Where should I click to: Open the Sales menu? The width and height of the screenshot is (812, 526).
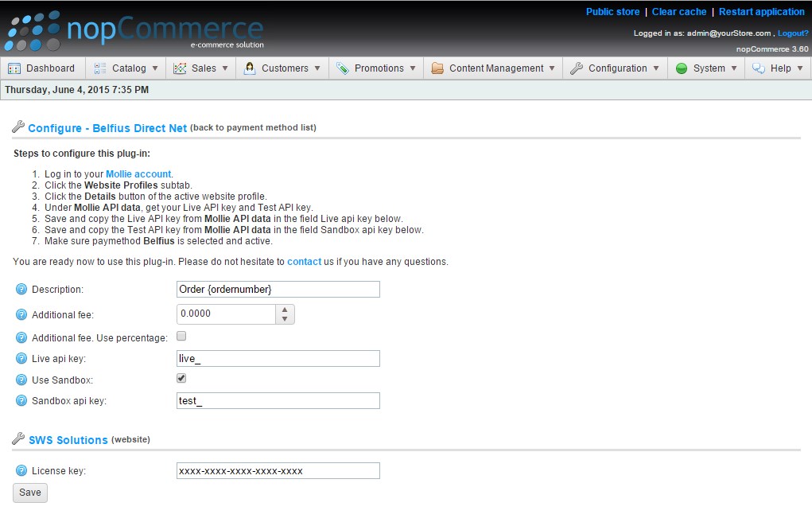[201, 68]
